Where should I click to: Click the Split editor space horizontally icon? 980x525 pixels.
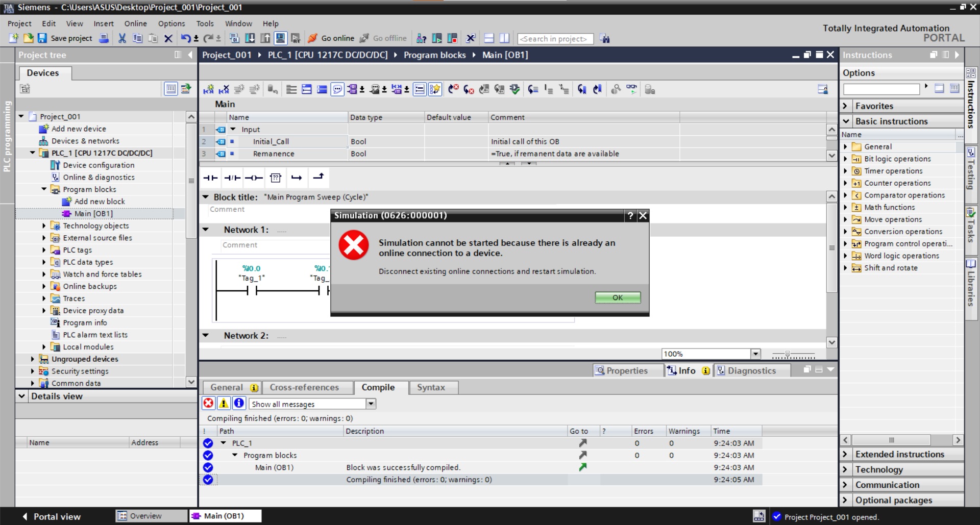(489, 38)
